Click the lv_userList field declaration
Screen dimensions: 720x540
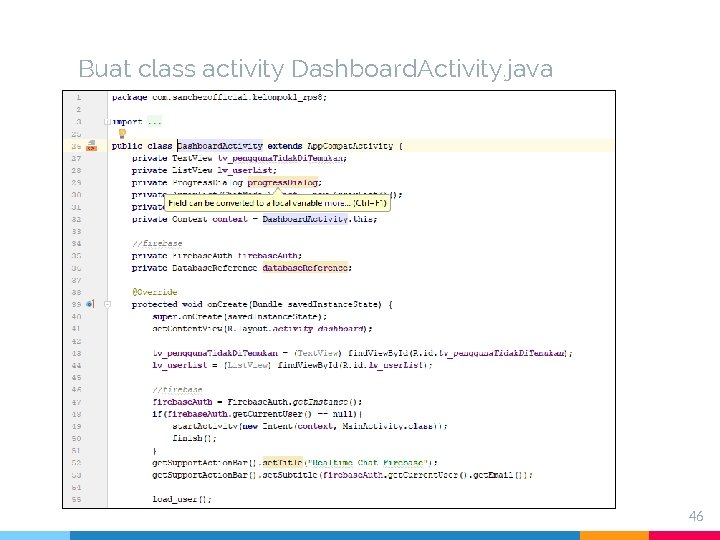(204, 170)
